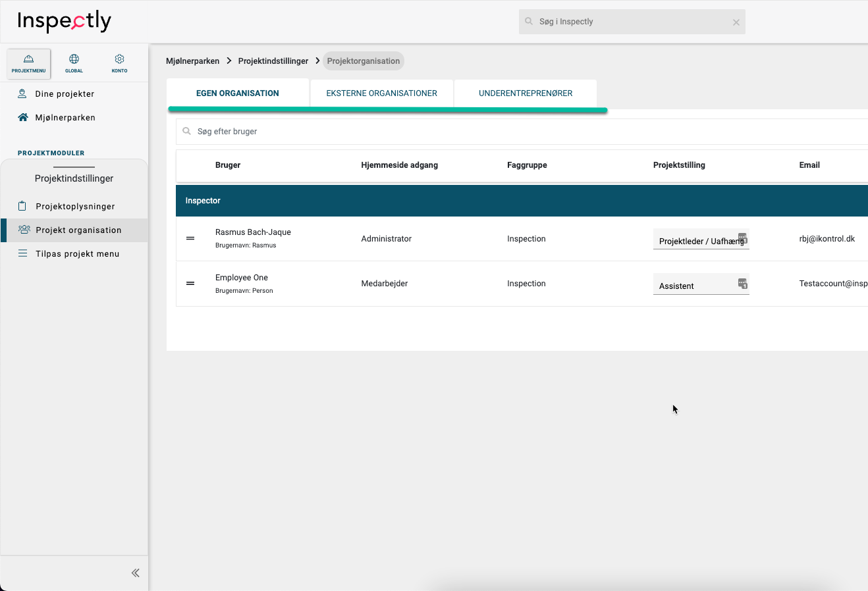The width and height of the screenshot is (868, 591).
Task: Click the Email column header
Action: click(809, 165)
